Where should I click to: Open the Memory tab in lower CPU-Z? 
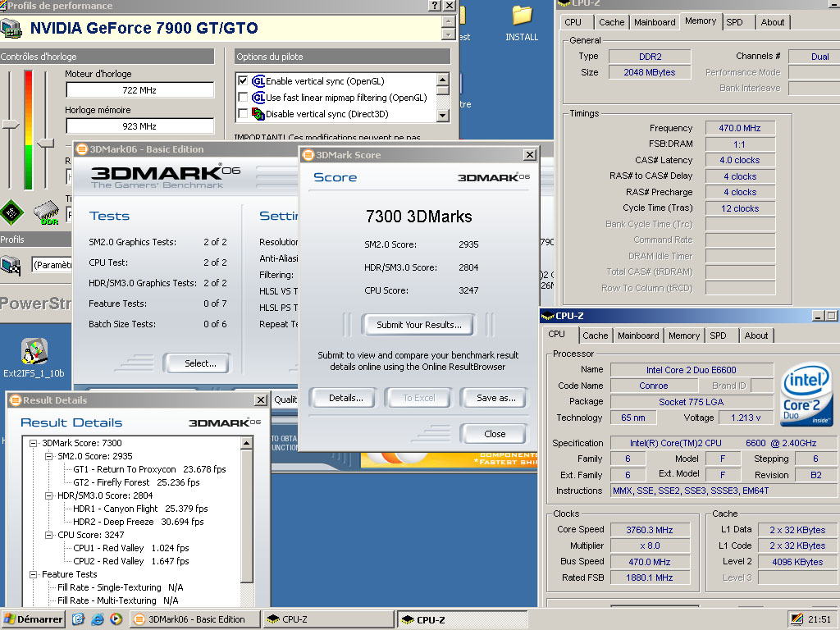click(684, 336)
